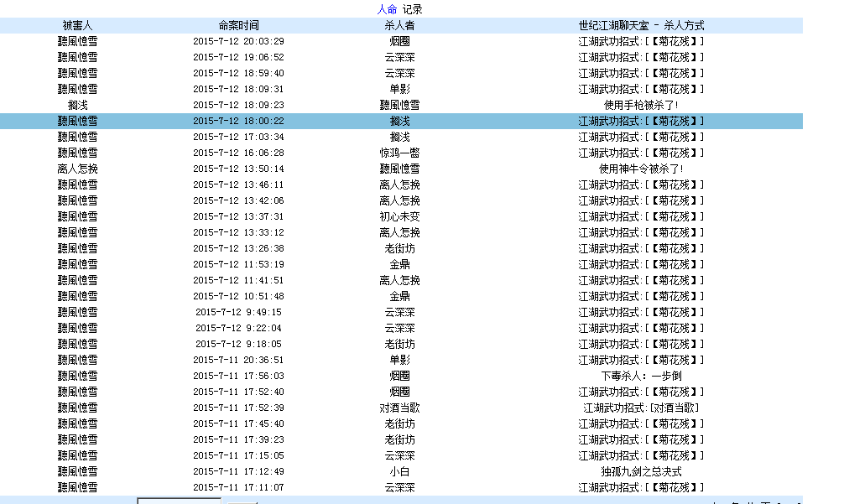
Task: Open the blue 人命 link in the title
Action: point(387,10)
